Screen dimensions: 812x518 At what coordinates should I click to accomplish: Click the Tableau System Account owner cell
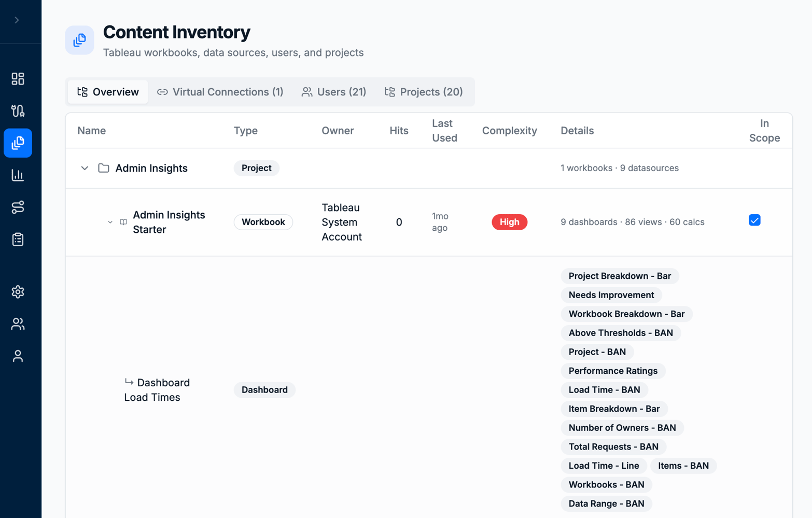(342, 222)
